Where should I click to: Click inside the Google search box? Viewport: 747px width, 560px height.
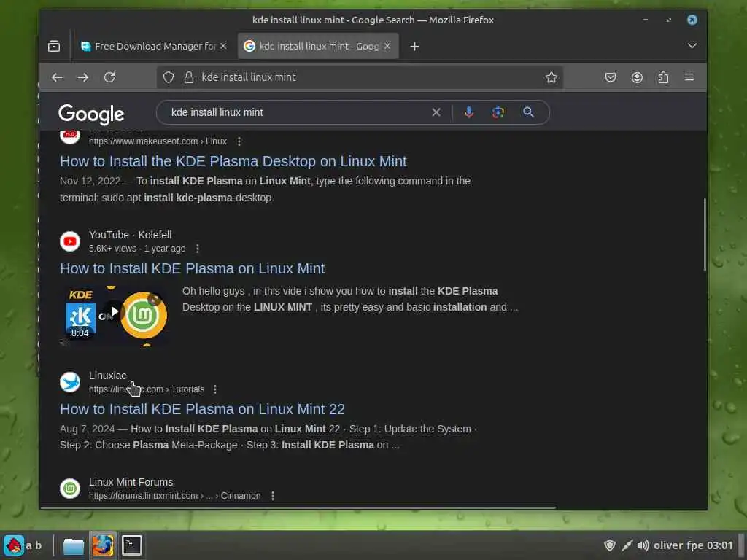click(295, 112)
